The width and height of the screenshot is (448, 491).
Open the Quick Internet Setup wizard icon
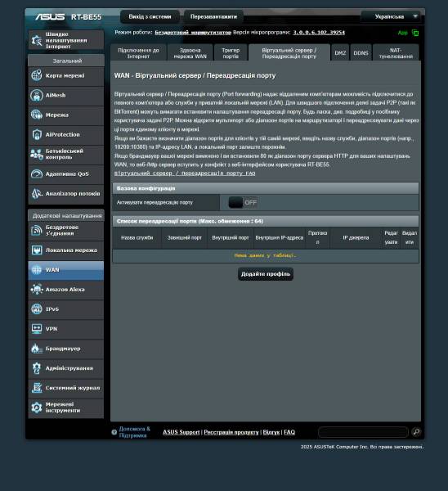coord(37,40)
